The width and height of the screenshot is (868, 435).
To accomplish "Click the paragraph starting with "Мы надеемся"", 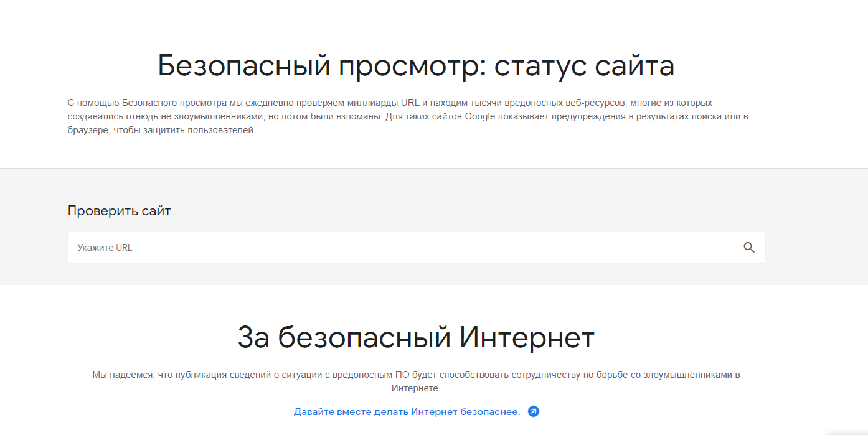I will point(415,381).
